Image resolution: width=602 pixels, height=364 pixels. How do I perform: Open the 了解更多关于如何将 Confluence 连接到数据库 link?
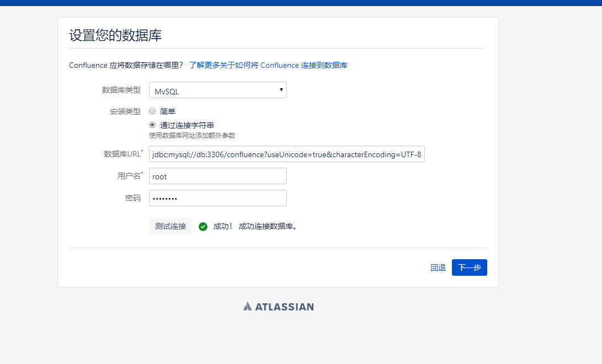(268, 65)
